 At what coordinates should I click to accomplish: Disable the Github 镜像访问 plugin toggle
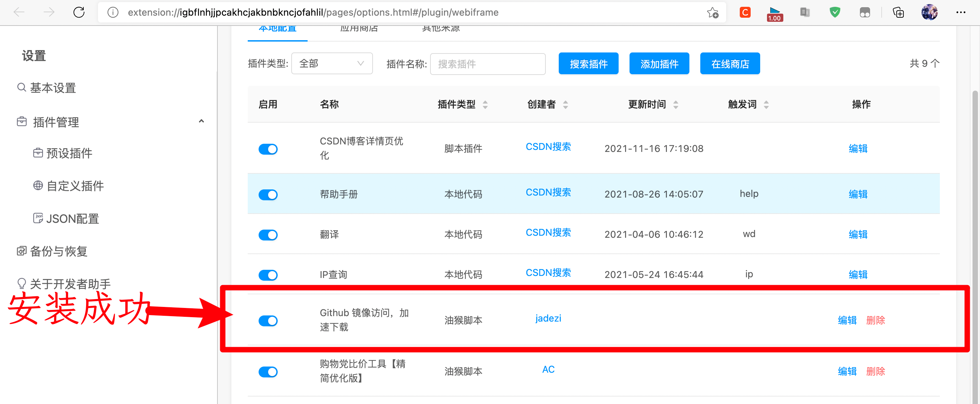coord(268,321)
